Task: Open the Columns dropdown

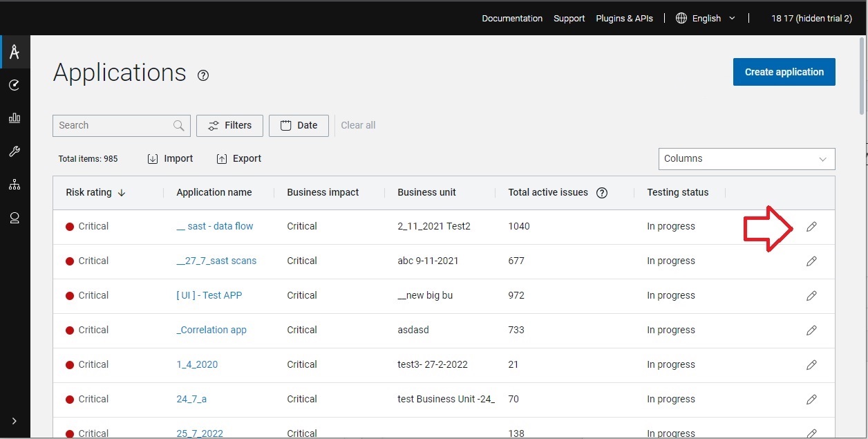Action: point(746,158)
